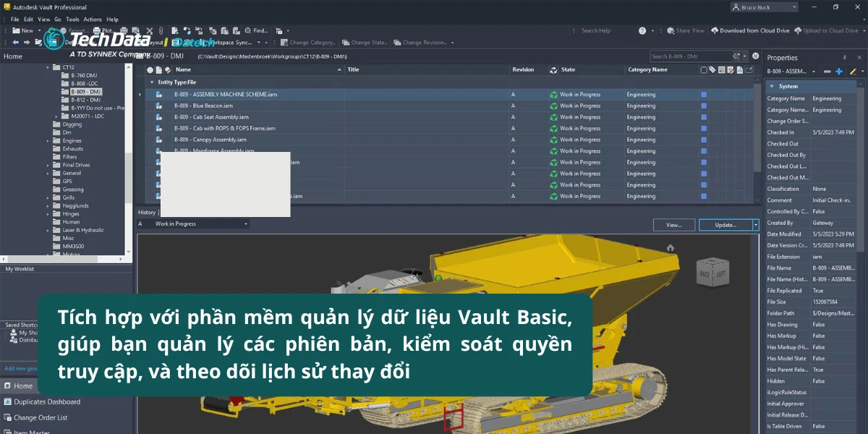Click Change Category toolbar item
Screen dimensions: 868x434
pyautogui.click(x=308, y=42)
